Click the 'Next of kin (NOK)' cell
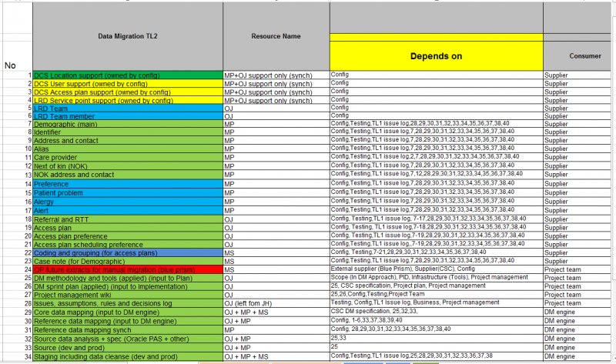The width and height of the screenshot is (616, 364). click(127, 165)
